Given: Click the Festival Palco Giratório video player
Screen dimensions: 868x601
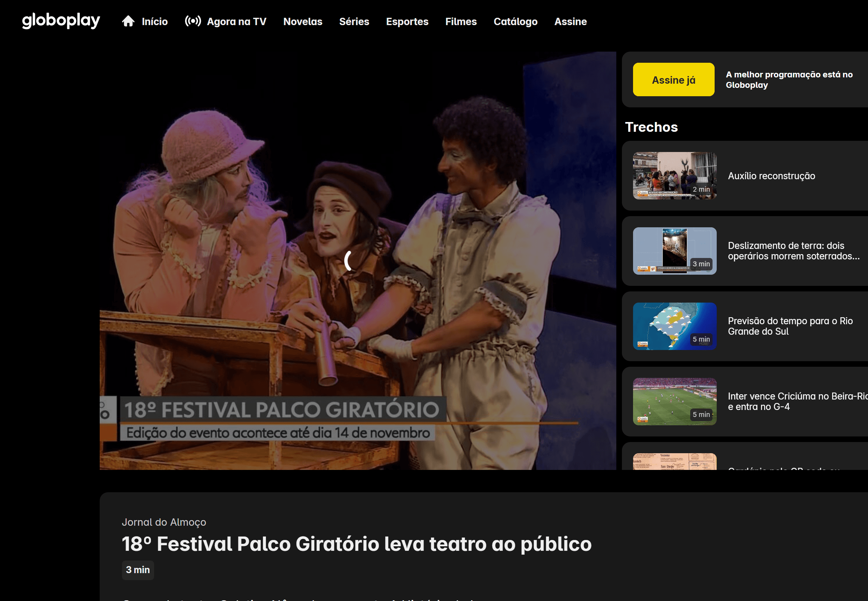Looking at the screenshot, I should 358,260.
